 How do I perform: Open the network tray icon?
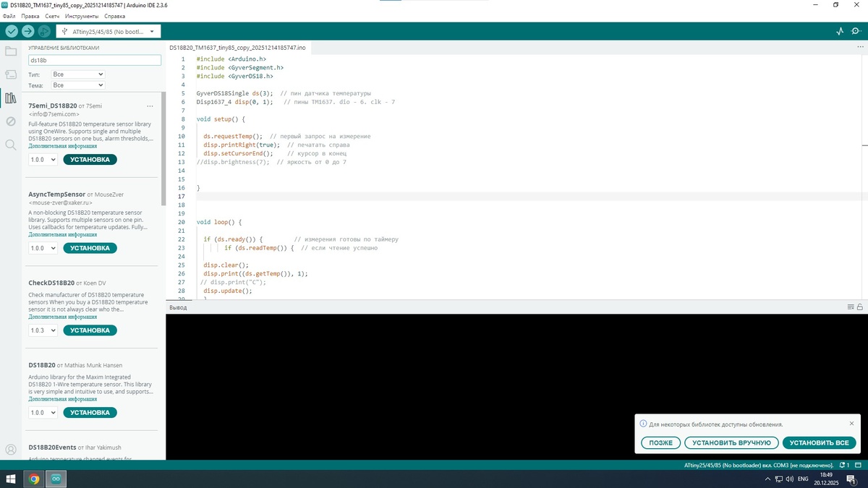tap(778, 479)
